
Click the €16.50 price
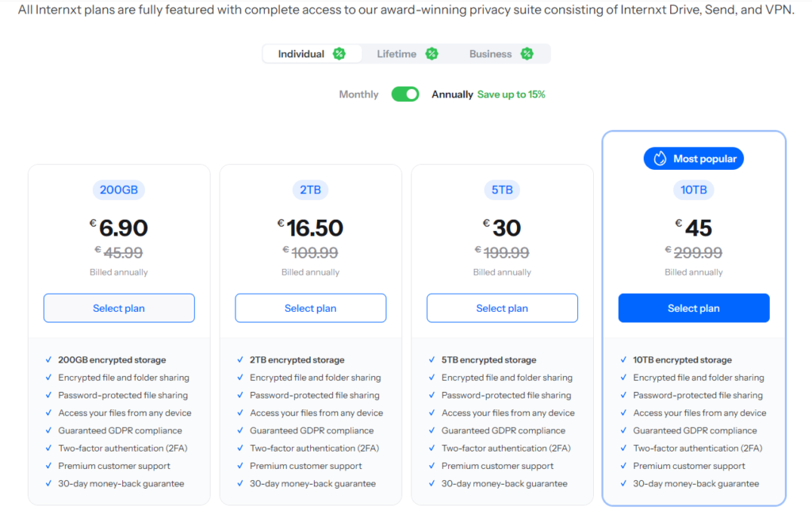pyautogui.click(x=310, y=228)
